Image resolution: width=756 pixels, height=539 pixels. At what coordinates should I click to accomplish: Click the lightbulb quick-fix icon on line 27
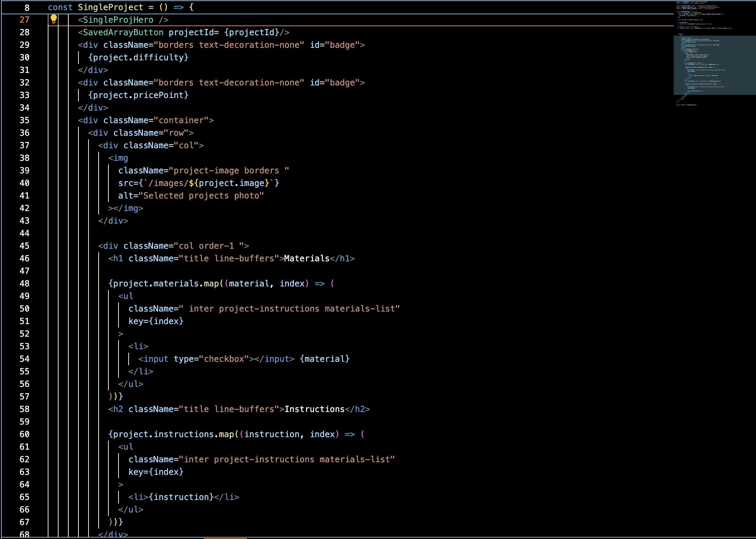tap(54, 20)
